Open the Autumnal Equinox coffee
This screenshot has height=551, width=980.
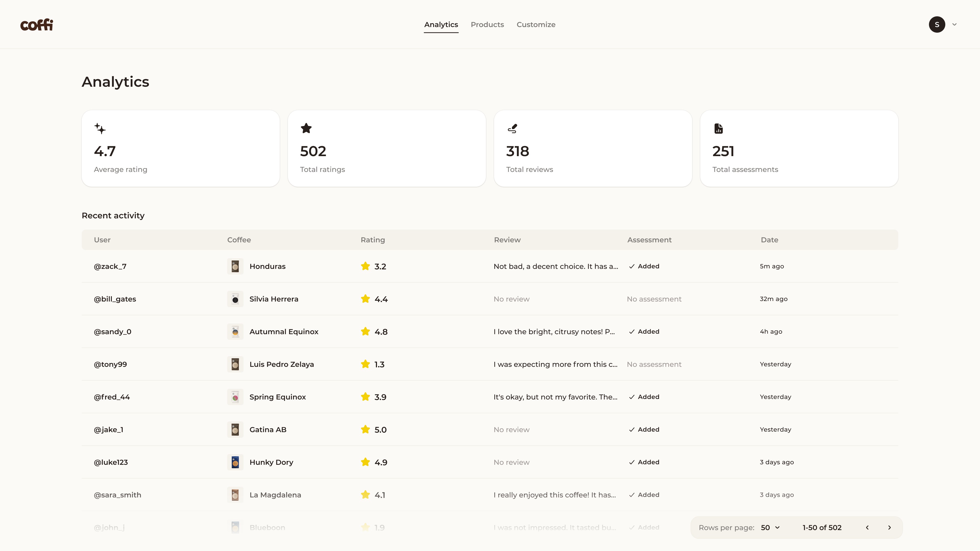click(284, 332)
